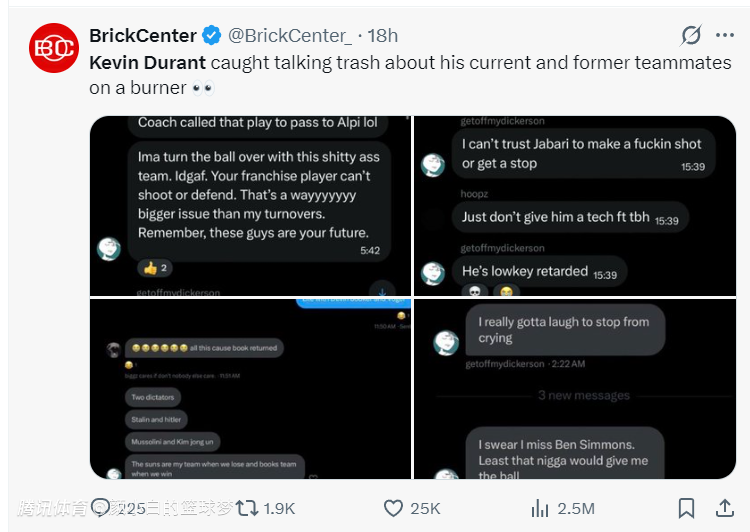Click the reply comment icon

pos(102,508)
